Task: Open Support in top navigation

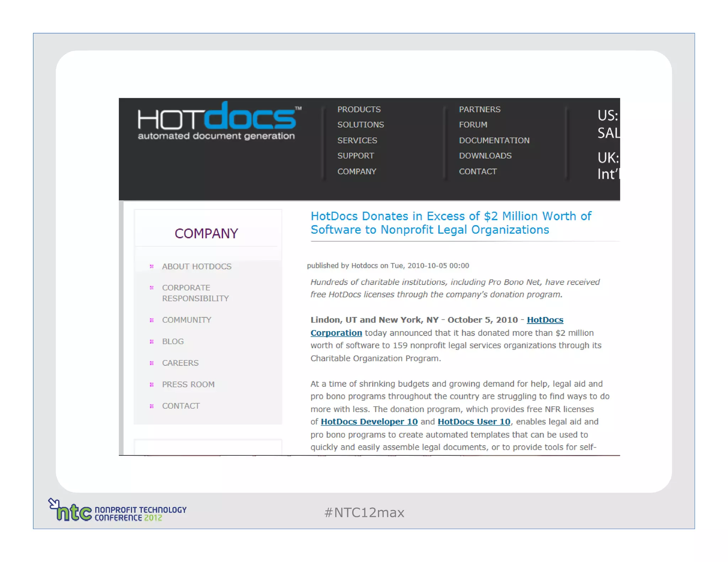Action: point(355,156)
